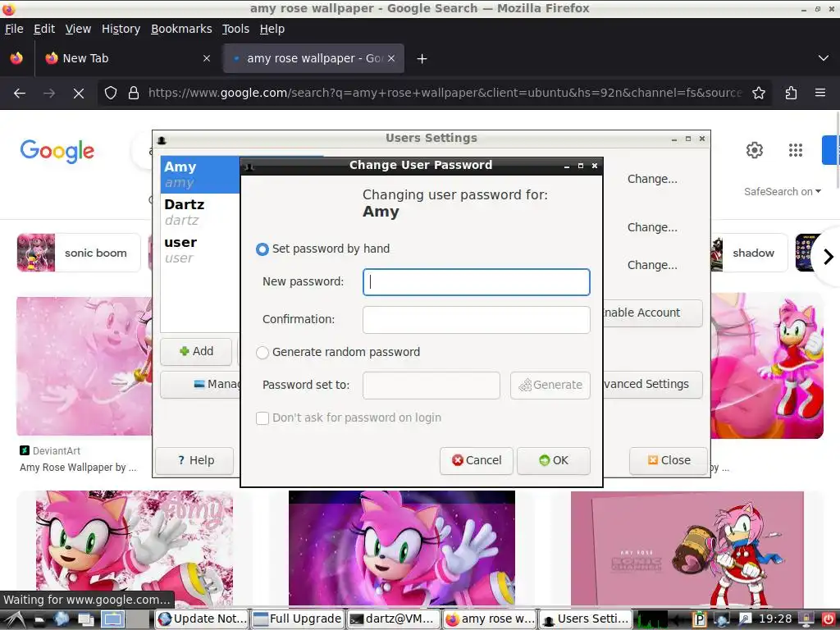Screen dimensions: 840x630
Task: Open the Google apps grid
Action: pyautogui.click(x=796, y=150)
